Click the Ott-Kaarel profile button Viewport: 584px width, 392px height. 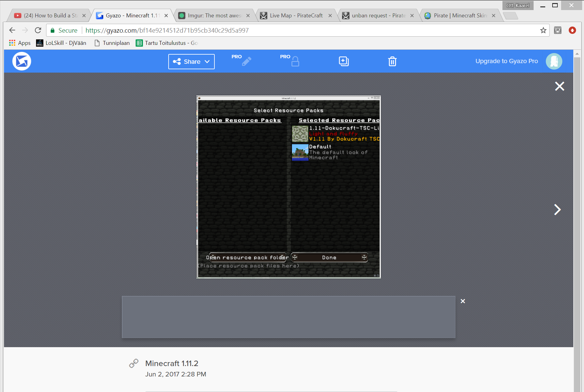(518, 5)
